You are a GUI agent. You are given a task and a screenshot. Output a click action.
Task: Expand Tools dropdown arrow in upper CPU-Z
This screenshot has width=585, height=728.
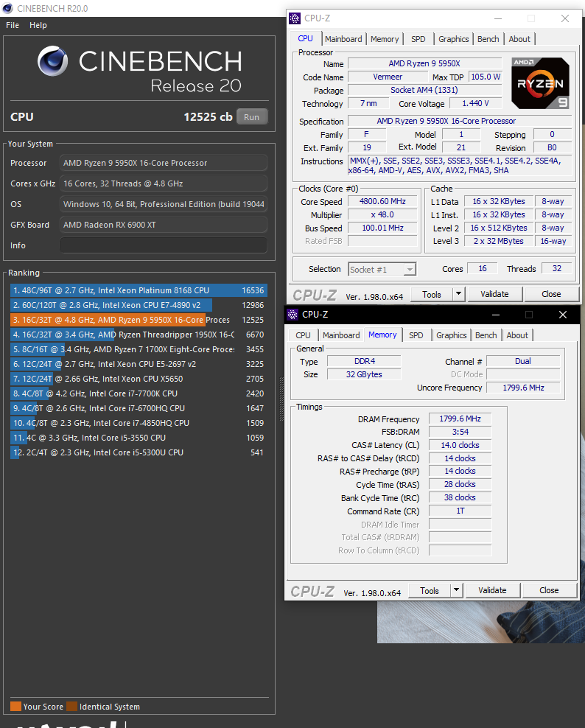pyautogui.click(x=458, y=294)
